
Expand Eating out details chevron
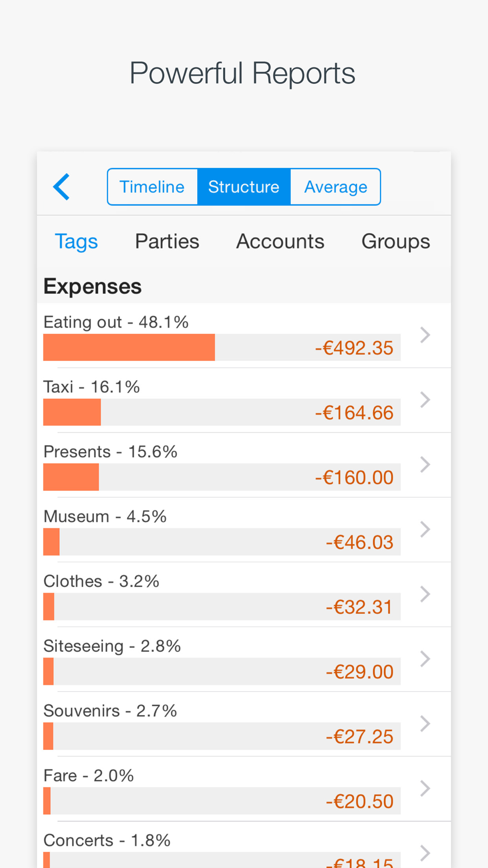click(425, 335)
